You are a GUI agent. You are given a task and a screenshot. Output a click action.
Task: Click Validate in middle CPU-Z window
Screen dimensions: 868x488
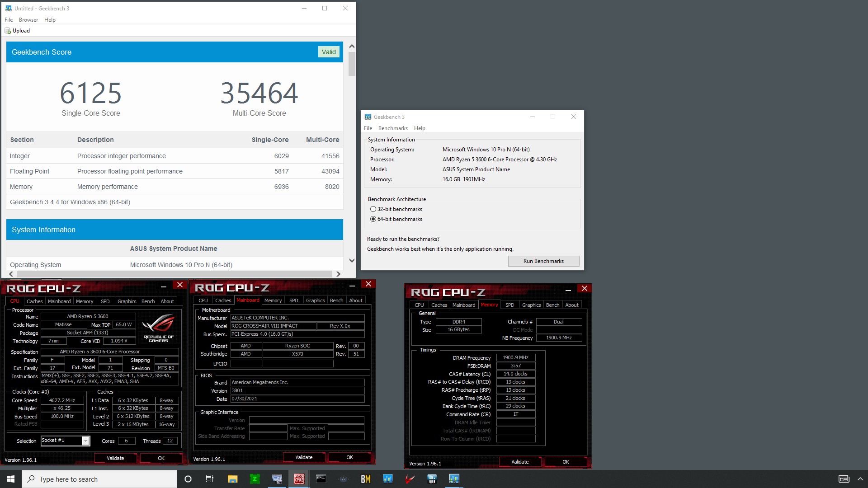pos(304,457)
